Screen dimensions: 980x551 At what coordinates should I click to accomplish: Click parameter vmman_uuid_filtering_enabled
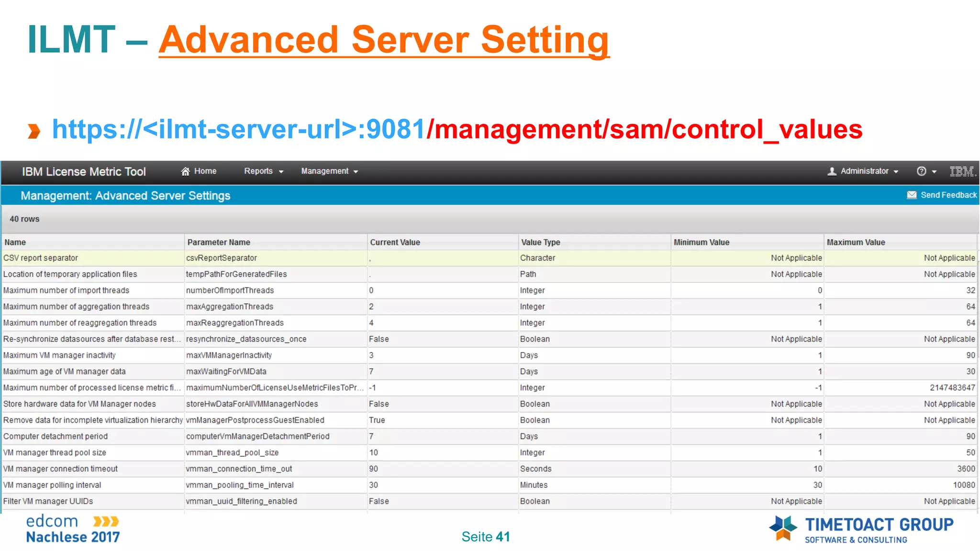click(x=242, y=502)
